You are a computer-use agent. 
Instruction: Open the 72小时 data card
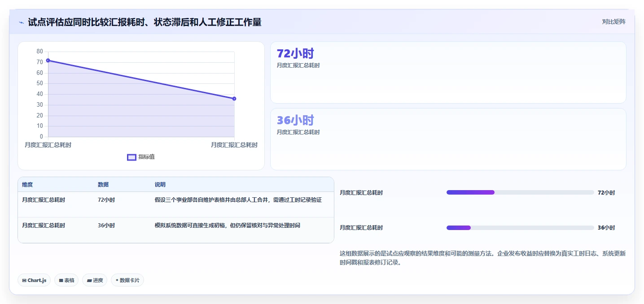448,73
